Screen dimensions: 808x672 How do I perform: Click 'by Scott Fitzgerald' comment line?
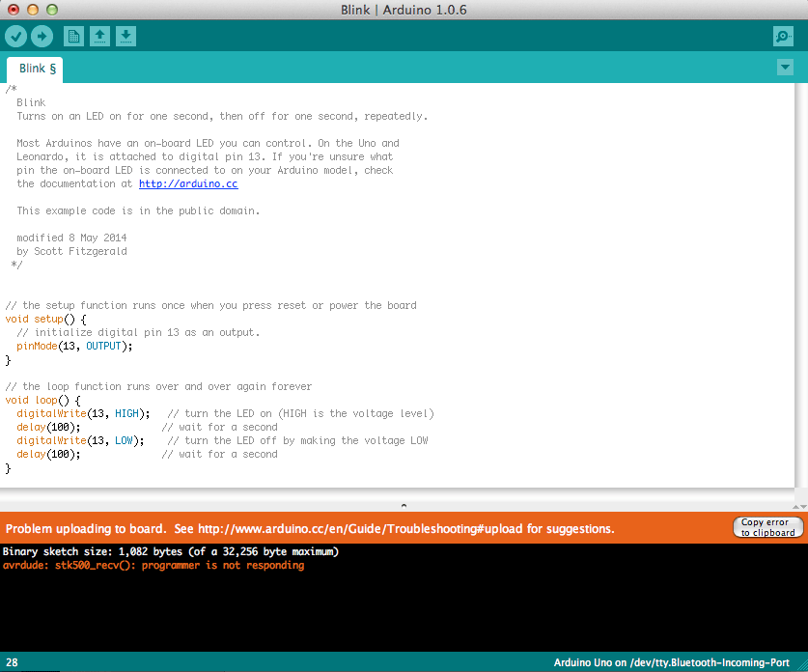point(71,251)
